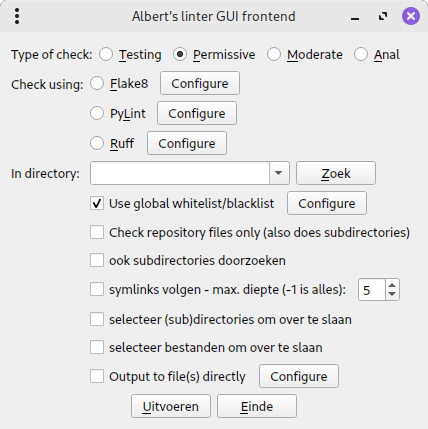Minimize the linter window

point(355,17)
